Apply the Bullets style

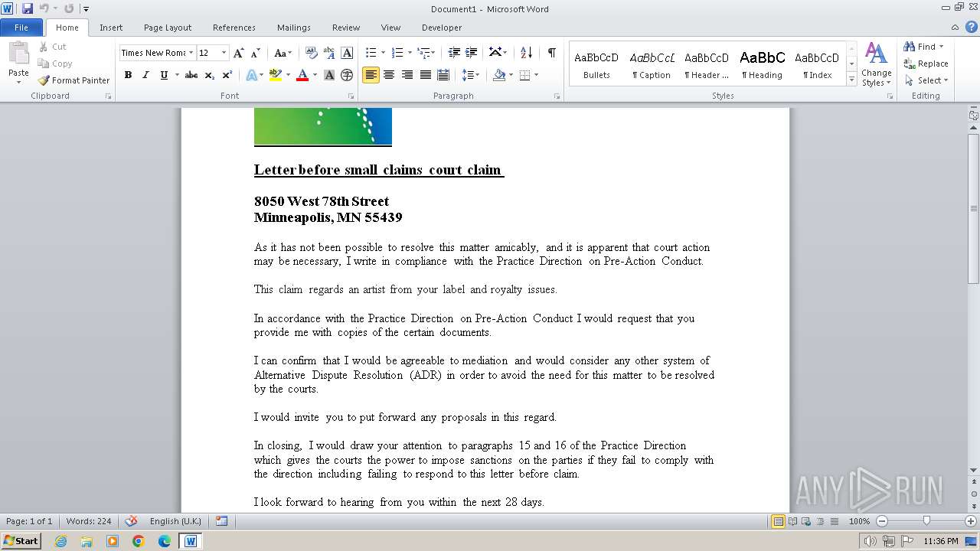coord(596,64)
